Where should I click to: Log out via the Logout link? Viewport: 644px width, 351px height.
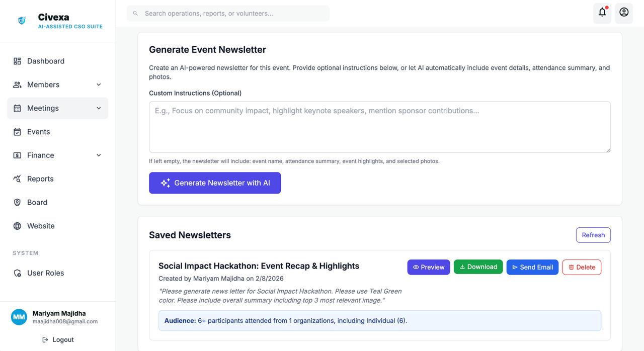(58, 340)
